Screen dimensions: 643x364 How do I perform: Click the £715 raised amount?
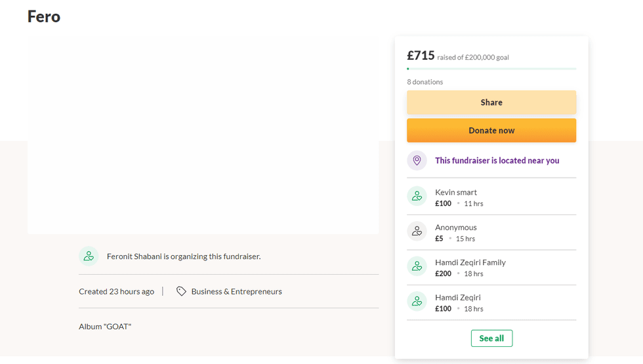click(x=421, y=56)
